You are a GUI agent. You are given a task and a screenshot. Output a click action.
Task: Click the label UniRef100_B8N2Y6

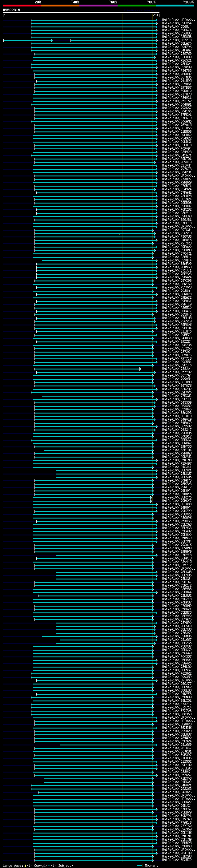[177, 497]
